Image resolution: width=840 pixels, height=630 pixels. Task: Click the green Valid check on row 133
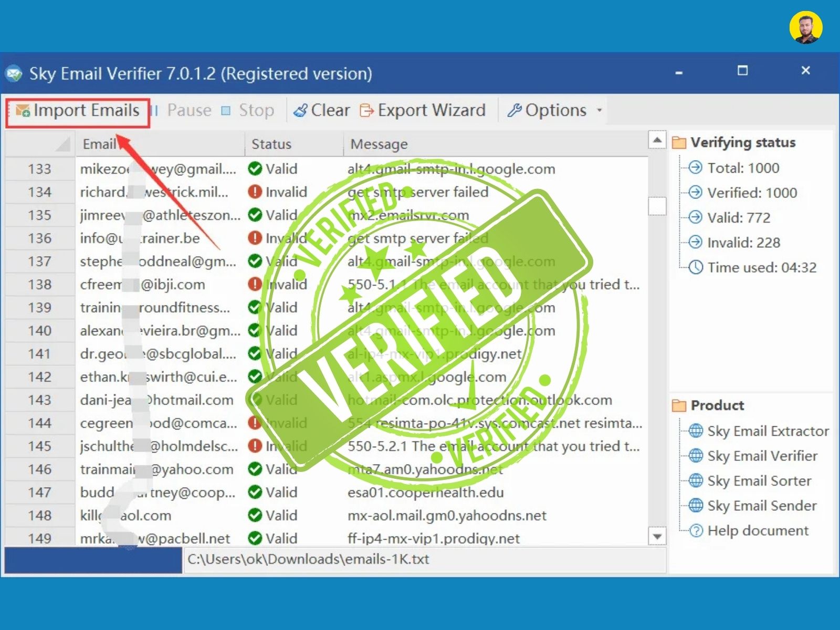click(255, 169)
